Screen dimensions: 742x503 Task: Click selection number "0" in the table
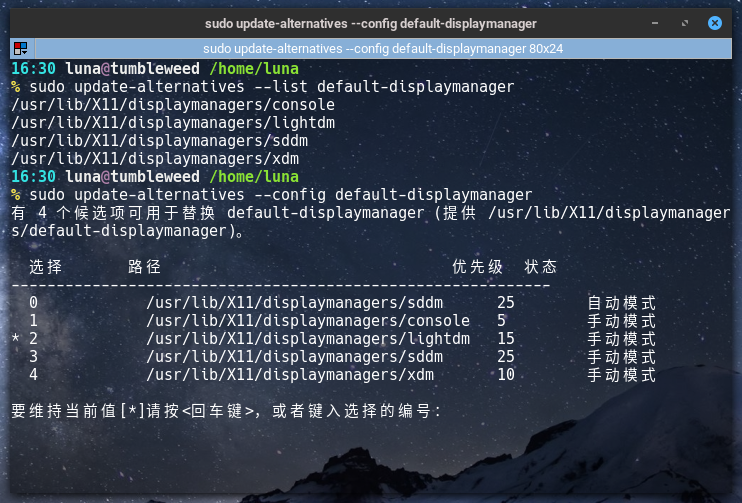click(33, 302)
